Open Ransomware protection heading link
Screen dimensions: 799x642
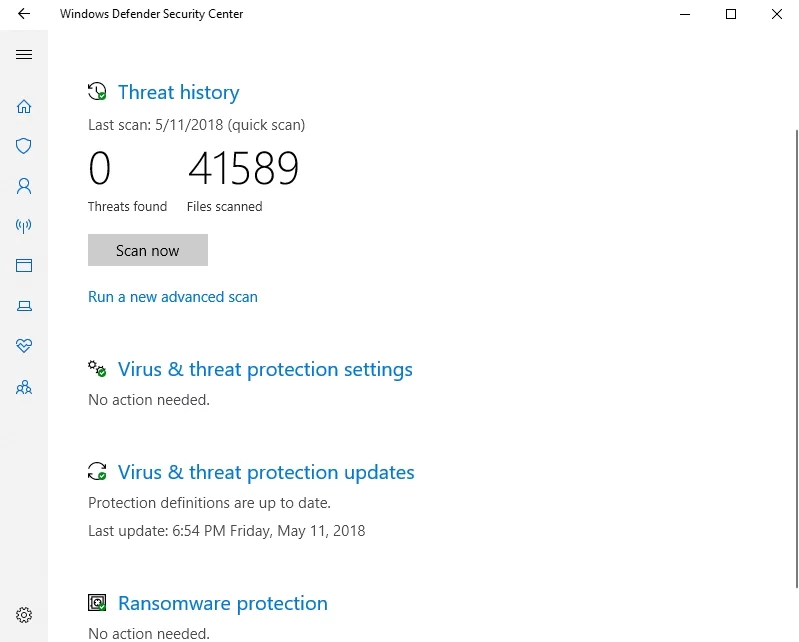point(222,603)
